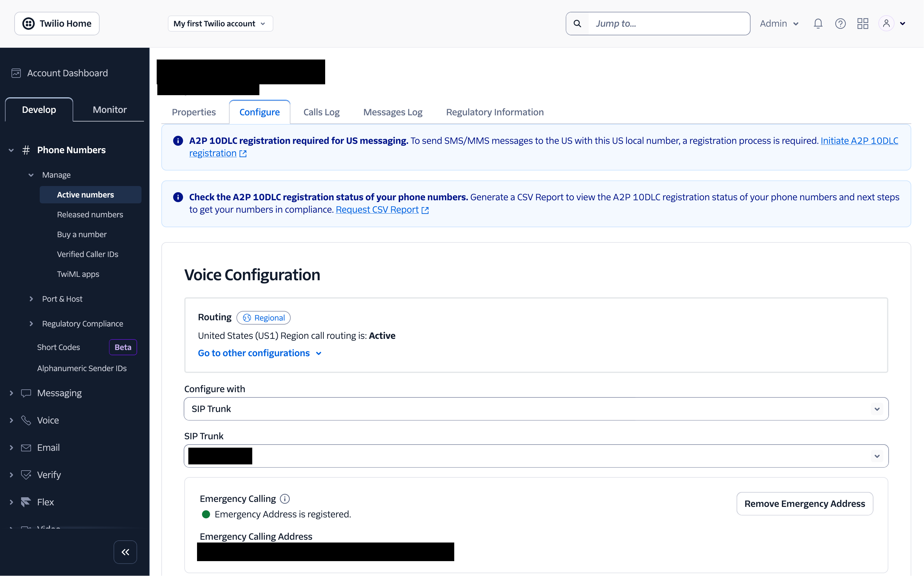The image size is (924, 576).
Task: Click Remove Emergency Address button
Action: tap(805, 504)
